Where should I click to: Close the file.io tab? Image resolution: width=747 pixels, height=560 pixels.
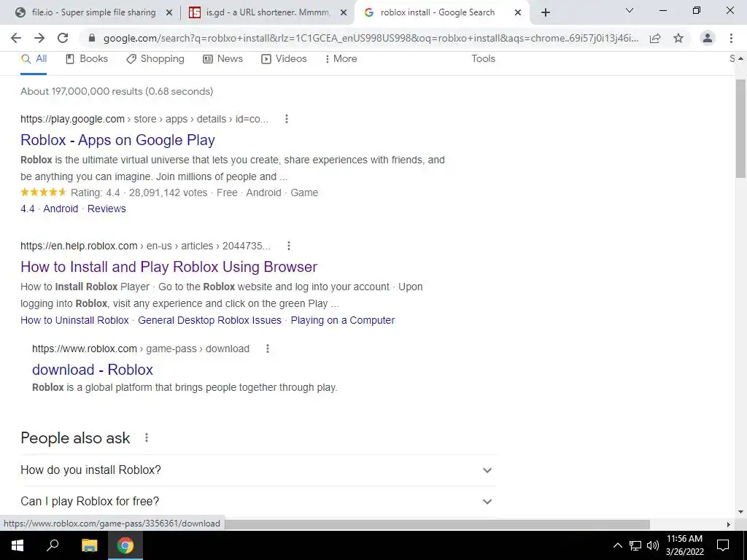tap(169, 13)
